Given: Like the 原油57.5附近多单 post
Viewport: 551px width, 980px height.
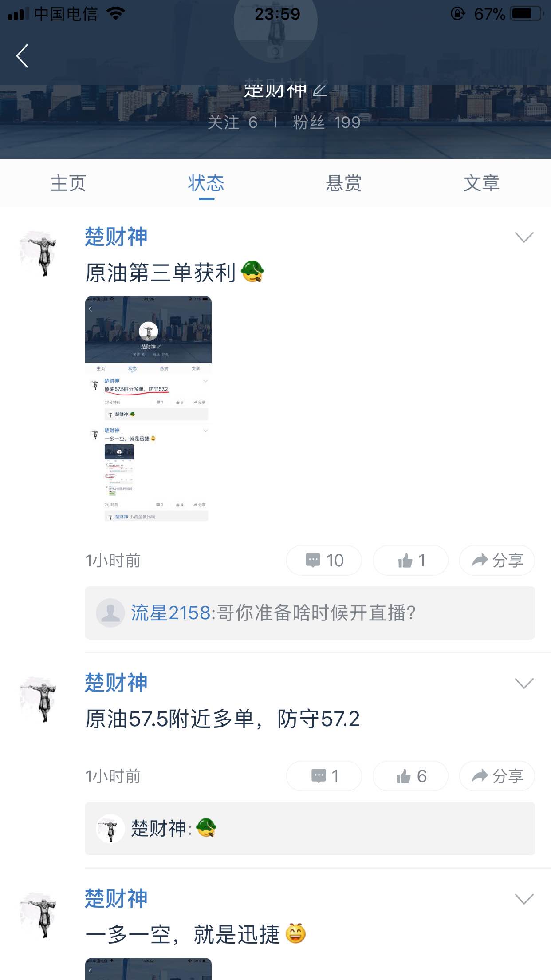Looking at the screenshot, I should [410, 776].
